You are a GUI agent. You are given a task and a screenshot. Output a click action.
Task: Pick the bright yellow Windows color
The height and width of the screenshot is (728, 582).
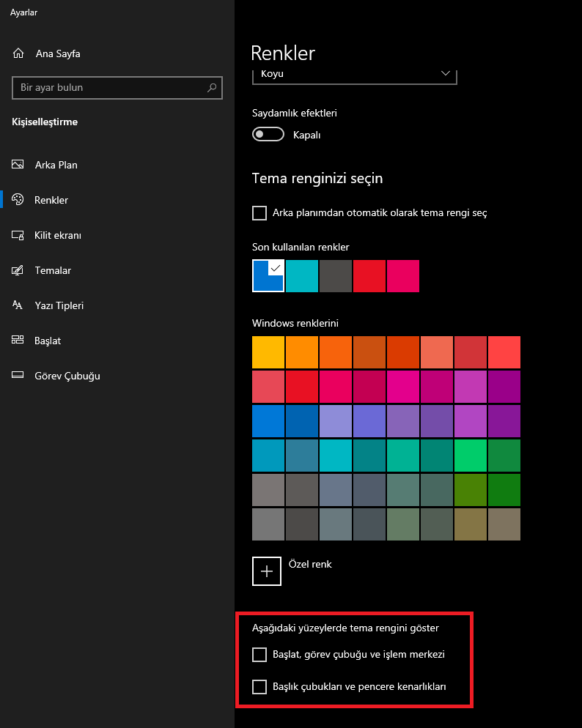268,352
